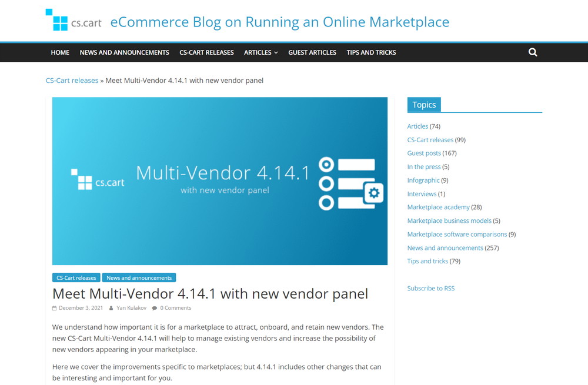Open Marketplace business models topic
Viewport: 588px width, 385px height.
click(x=449, y=221)
